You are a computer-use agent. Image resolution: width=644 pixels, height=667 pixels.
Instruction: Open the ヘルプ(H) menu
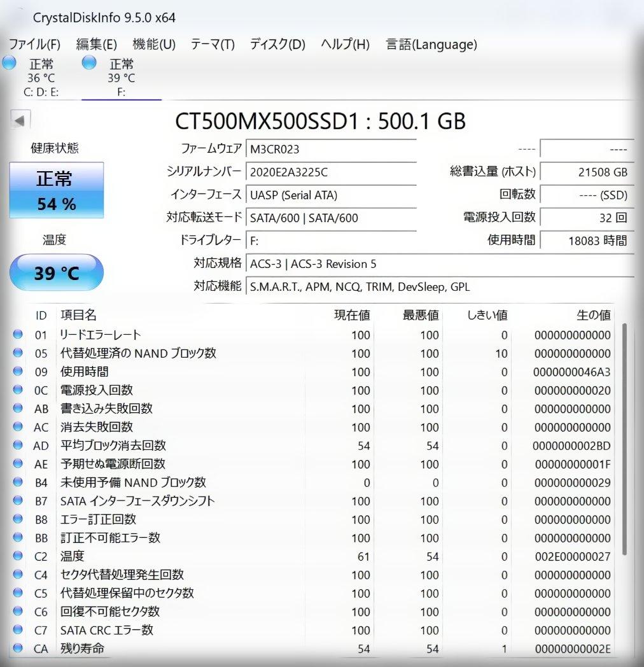pos(345,45)
